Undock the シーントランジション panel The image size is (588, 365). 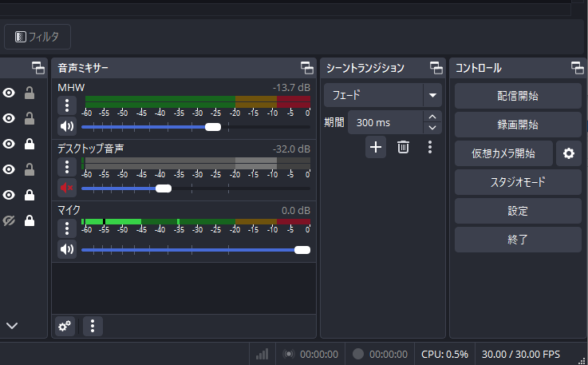(x=436, y=68)
